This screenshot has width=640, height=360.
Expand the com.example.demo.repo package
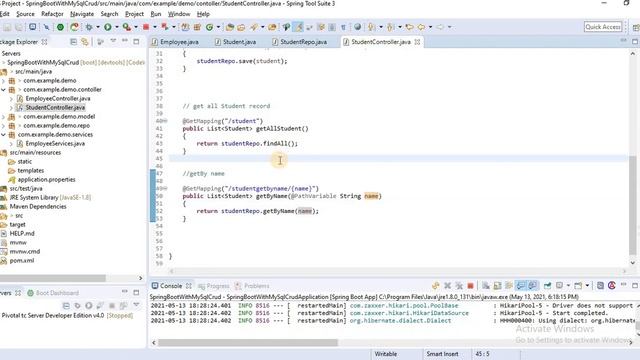click(4, 126)
